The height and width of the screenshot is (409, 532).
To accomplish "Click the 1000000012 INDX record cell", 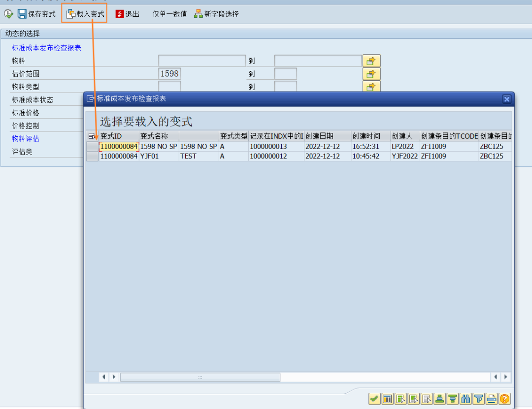I will (x=276, y=157).
